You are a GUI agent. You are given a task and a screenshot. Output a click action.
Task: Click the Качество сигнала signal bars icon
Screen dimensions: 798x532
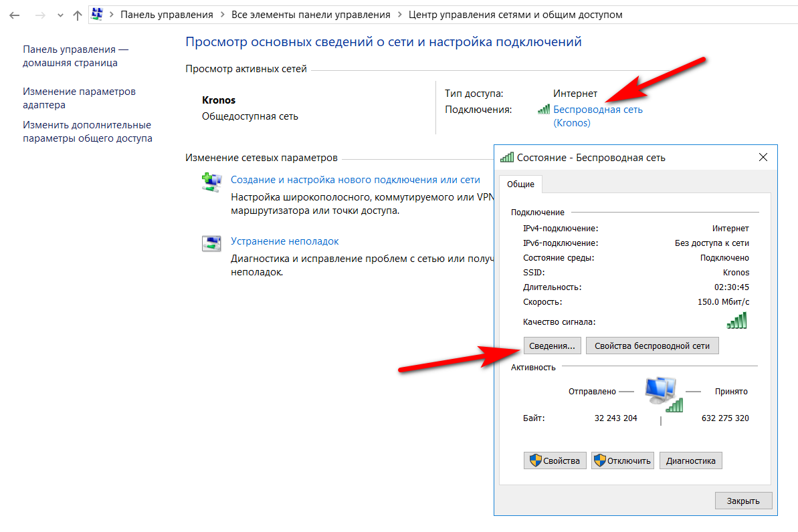click(x=737, y=320)
